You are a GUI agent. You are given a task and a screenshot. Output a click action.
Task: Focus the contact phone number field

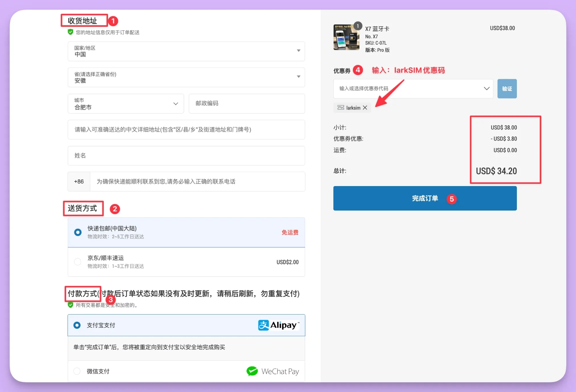198,181
